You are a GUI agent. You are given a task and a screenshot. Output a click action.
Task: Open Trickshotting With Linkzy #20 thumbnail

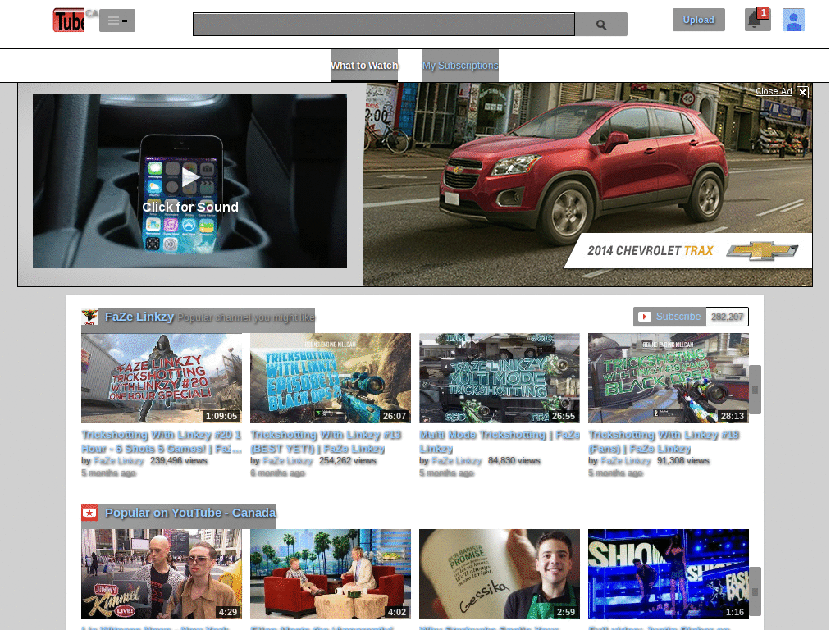[x=162, y=378]
